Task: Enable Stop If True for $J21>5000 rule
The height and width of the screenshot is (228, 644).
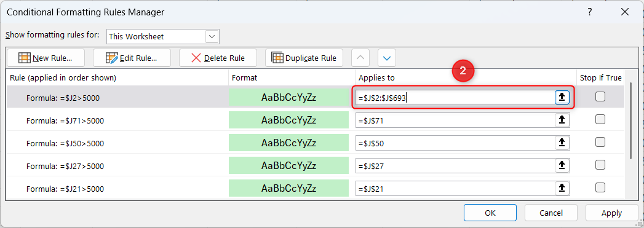Action: (600, 188)
